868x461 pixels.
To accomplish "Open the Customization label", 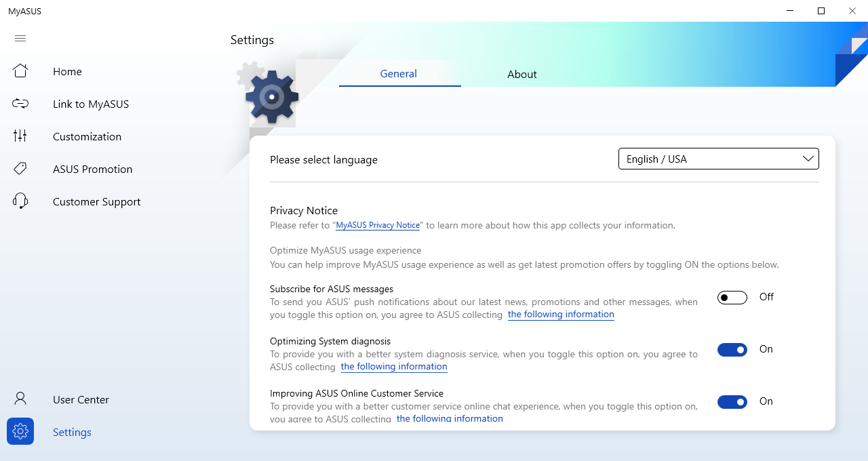I will (x=87, y=136).
